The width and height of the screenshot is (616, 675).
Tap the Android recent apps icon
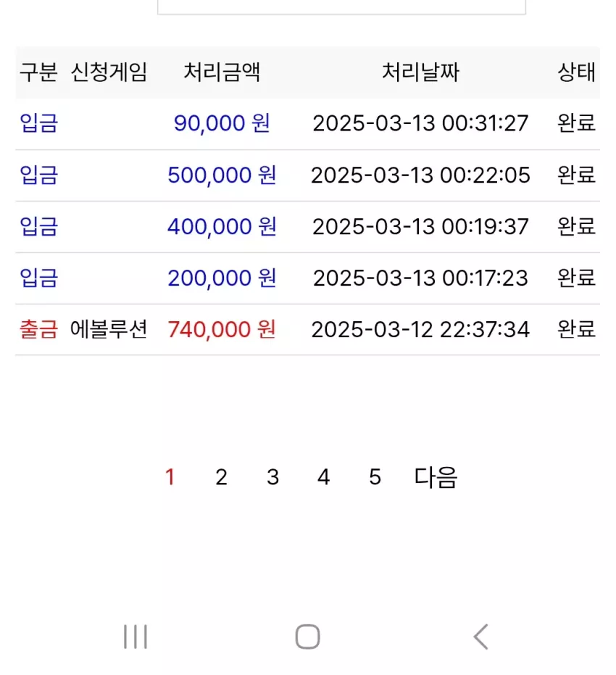click(x=136, y=637)
